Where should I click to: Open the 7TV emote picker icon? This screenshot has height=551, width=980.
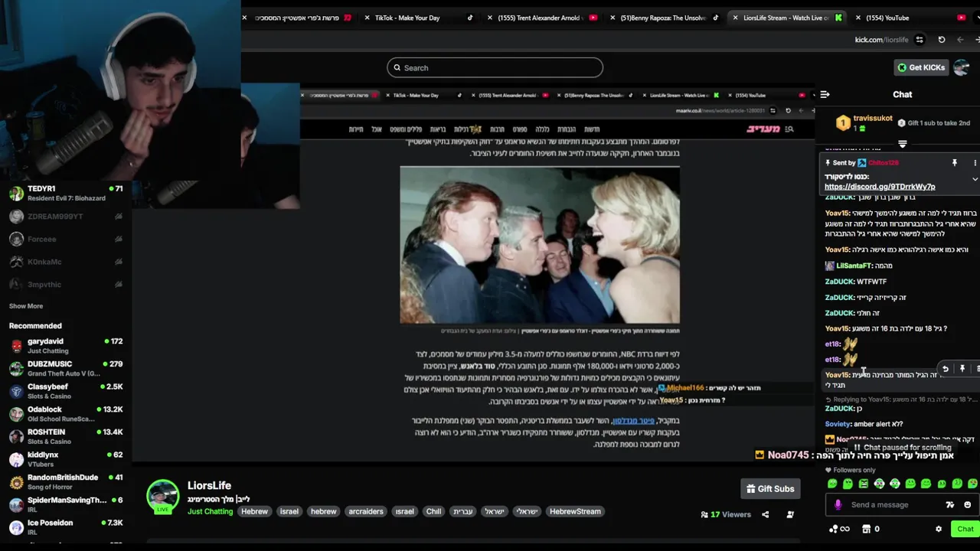click(x=950, y=505)
